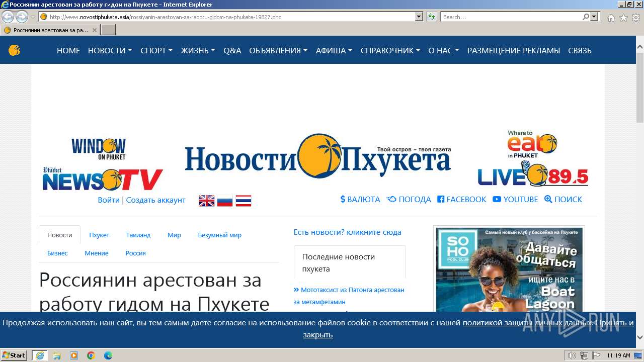
Task: Open the Windows Start button
Action: (15, 355)
